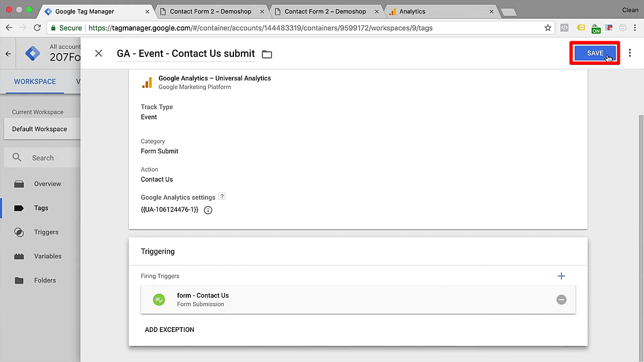644x362 pixels.
Task: Select the Triggering section heading
Action: tap(158, 251)
